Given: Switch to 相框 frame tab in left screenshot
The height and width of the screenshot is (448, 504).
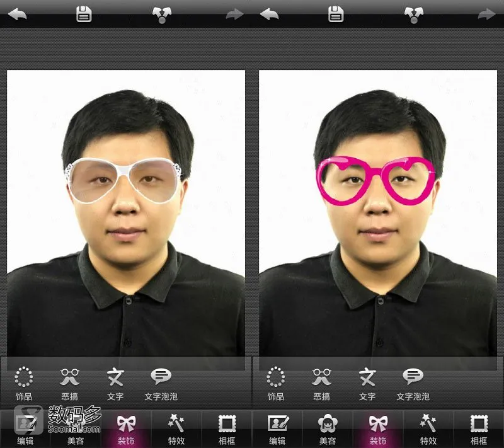Looking at the screenshot, I should point(227,429).
